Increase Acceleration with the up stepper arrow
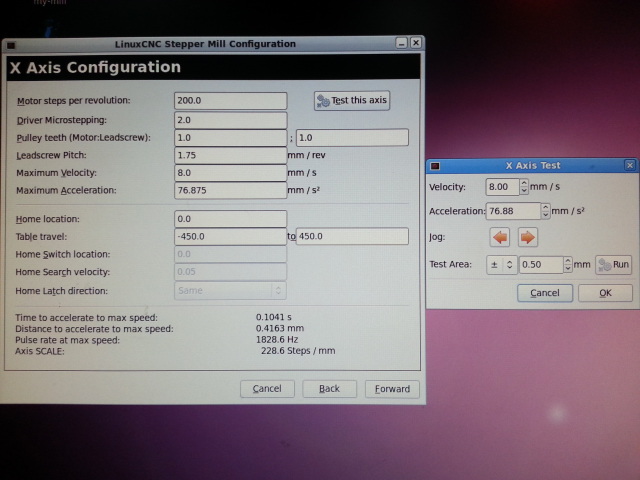640x480 pixels. pos(545,207)
